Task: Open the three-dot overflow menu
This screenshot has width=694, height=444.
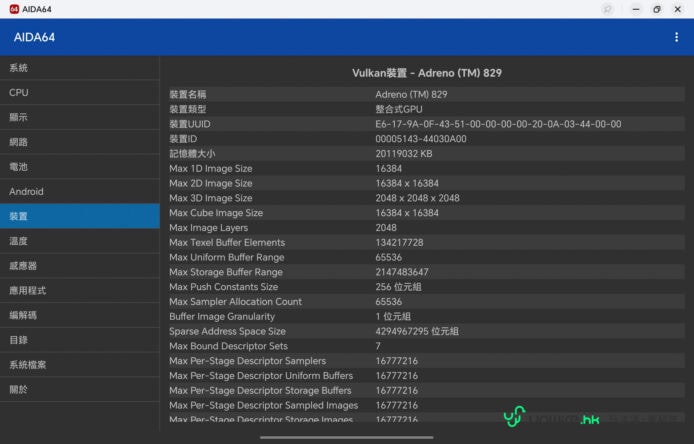Action: click(x=676, y=37)
